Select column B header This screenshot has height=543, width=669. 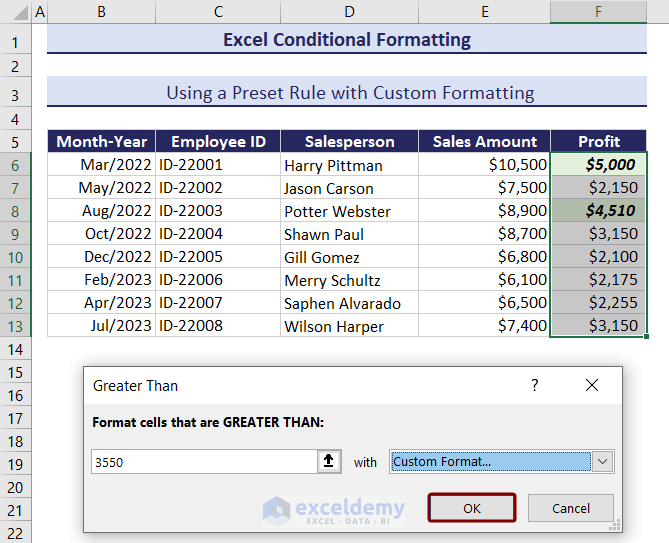pyautogui.click(x=102, y=12)
